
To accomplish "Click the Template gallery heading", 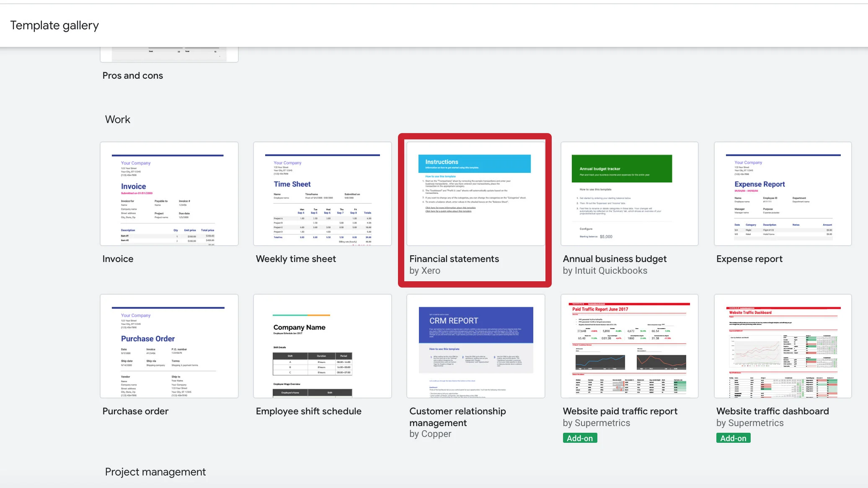I will point(54,26).
